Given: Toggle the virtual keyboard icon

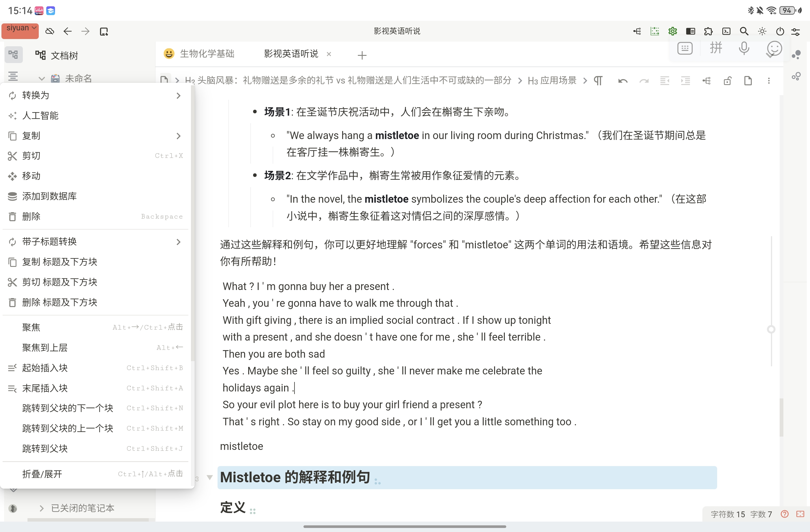Looking at the screenshot, I should tap(684, 49).
